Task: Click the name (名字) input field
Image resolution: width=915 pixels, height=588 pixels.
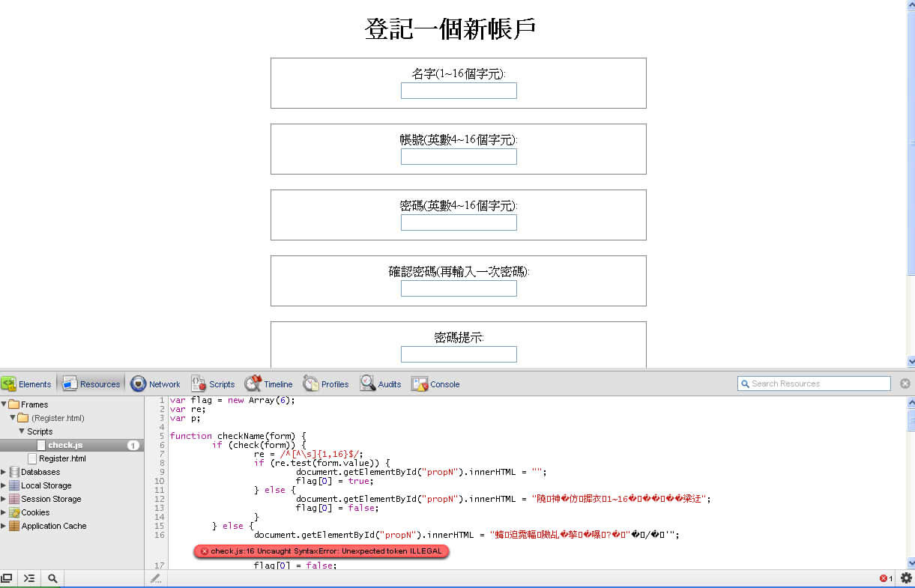Action: (459, 91)
